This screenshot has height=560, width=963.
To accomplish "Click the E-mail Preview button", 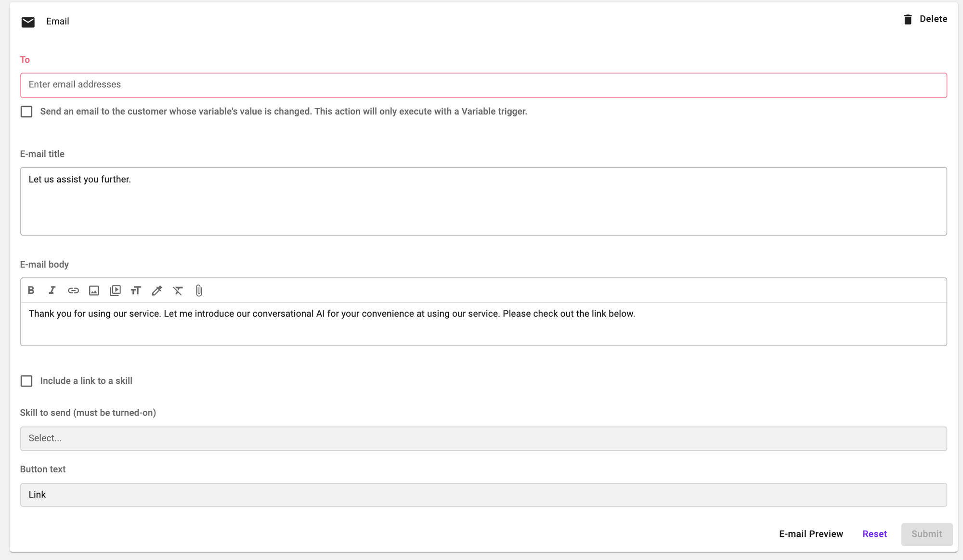I will pos(811,534).
